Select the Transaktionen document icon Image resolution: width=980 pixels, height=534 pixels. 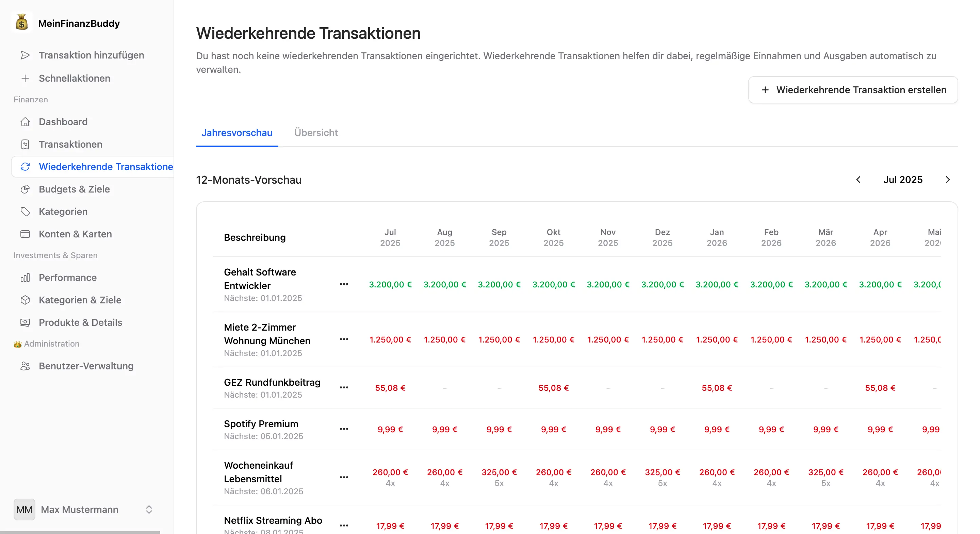click(25, 144)
